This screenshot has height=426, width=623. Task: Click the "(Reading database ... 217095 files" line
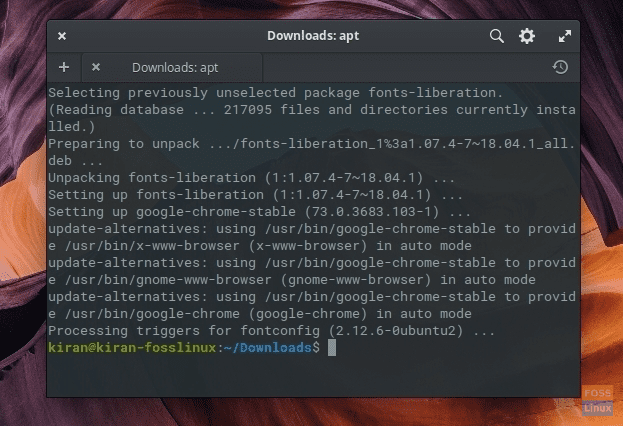coord(312,110)
